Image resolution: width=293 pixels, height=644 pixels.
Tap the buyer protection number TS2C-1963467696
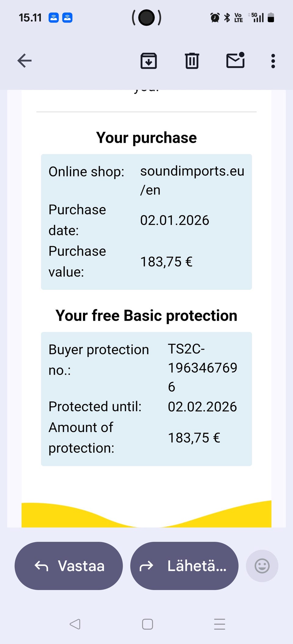point(202,368)
